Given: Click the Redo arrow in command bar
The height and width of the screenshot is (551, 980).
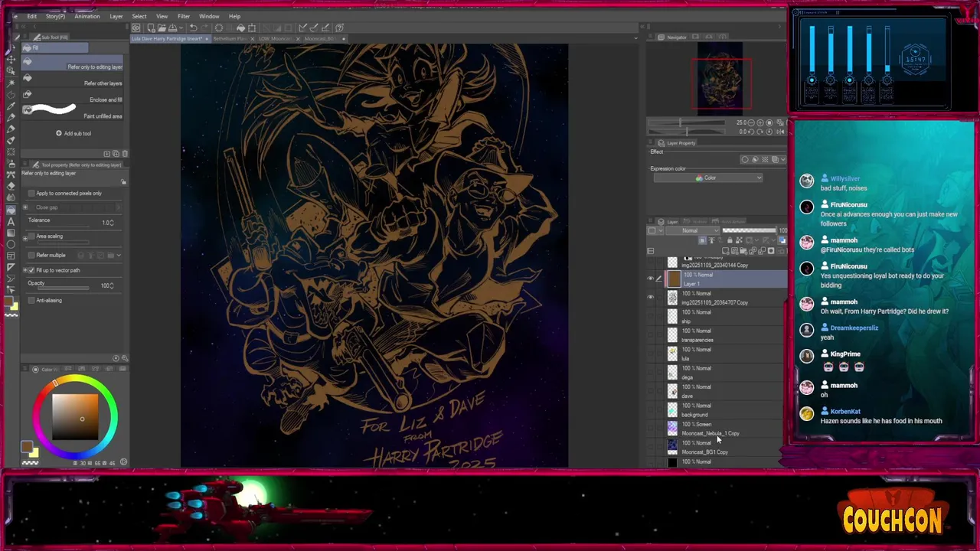Looking at the screenshot, I should tap(204, 28).
